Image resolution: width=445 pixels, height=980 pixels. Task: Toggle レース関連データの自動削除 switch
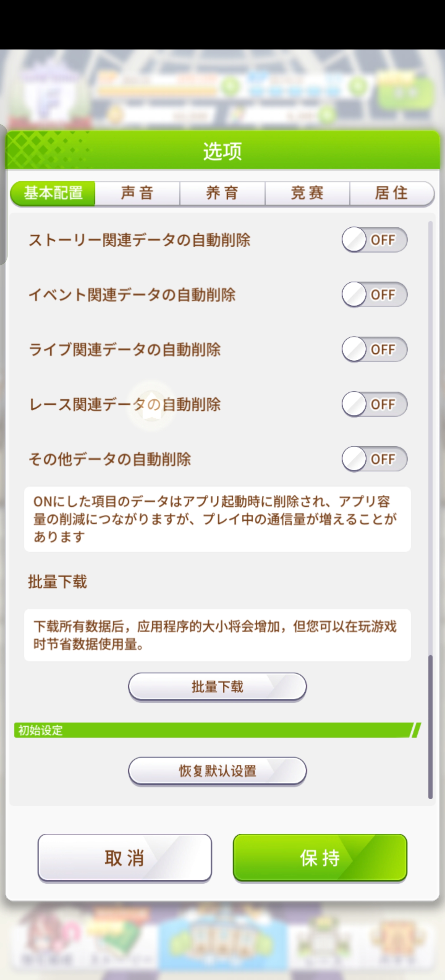[x=374, y=404]
